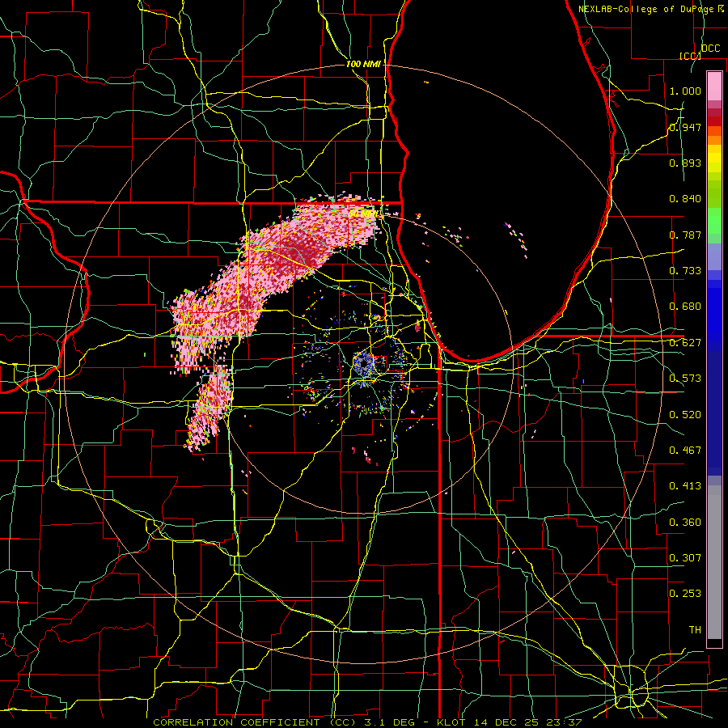Image resolution: width=728 pixels, height=728 pixels.
Task: Select the 0.733 scale value
Action: (x=685, y=271)
